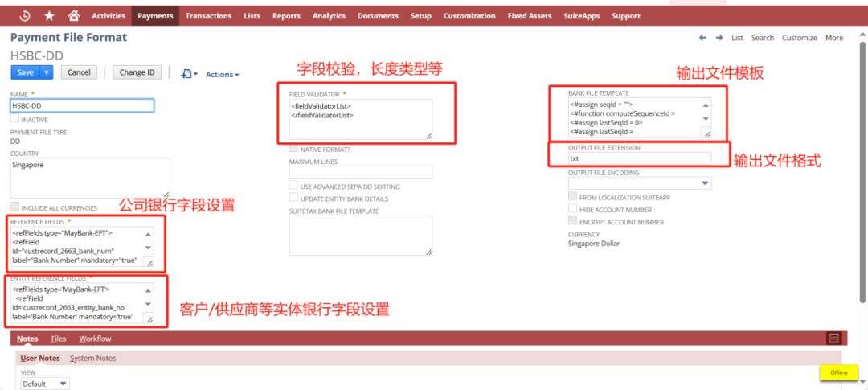Open the Analytics menu
Image resolution: width=868 pixels, height=390 pixels.
[329, 16]
